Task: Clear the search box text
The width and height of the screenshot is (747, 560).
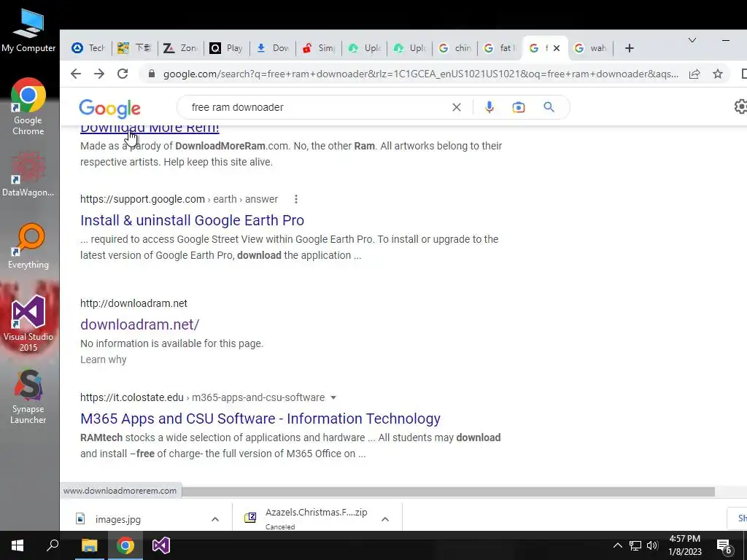Action: (457, 107)
